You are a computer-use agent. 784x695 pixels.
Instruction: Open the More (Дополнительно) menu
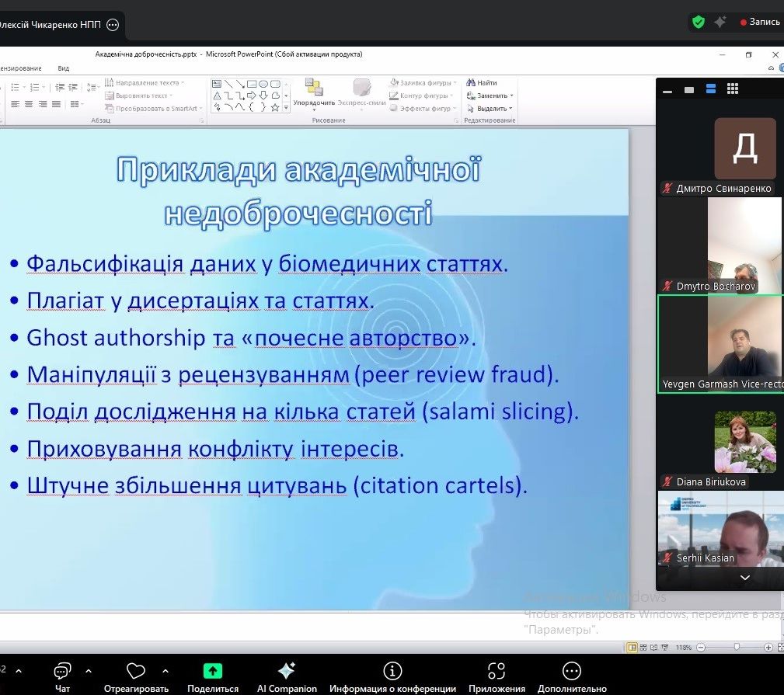(x=571, y=671)
